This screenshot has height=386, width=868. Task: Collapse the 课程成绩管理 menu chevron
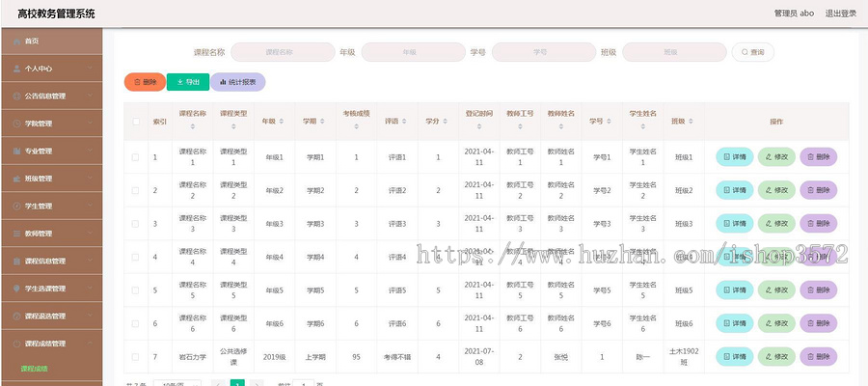pos(91,344)
